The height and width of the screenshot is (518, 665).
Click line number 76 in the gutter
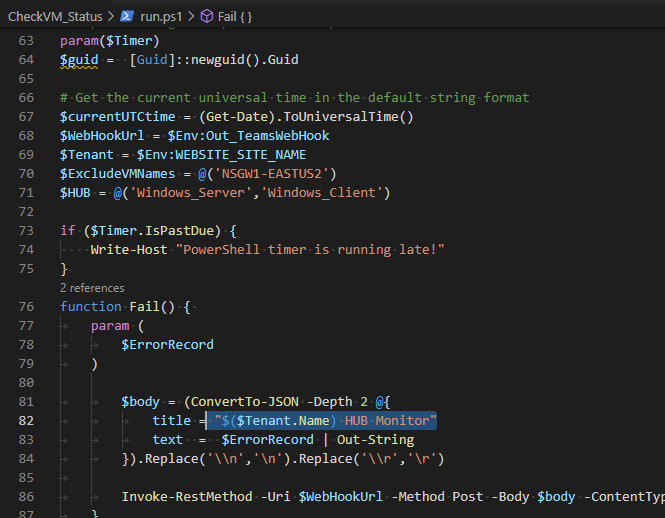click(25, 306)
